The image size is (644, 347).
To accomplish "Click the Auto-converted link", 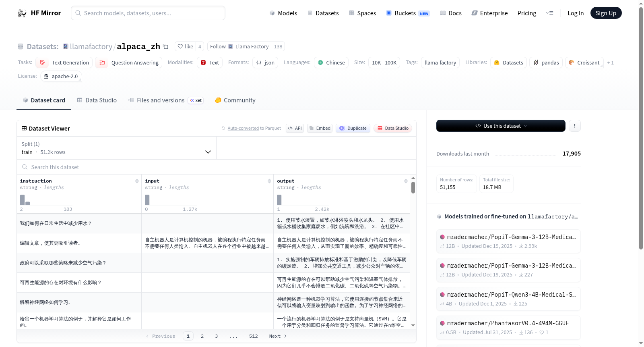I will click(x=243, y=128).
